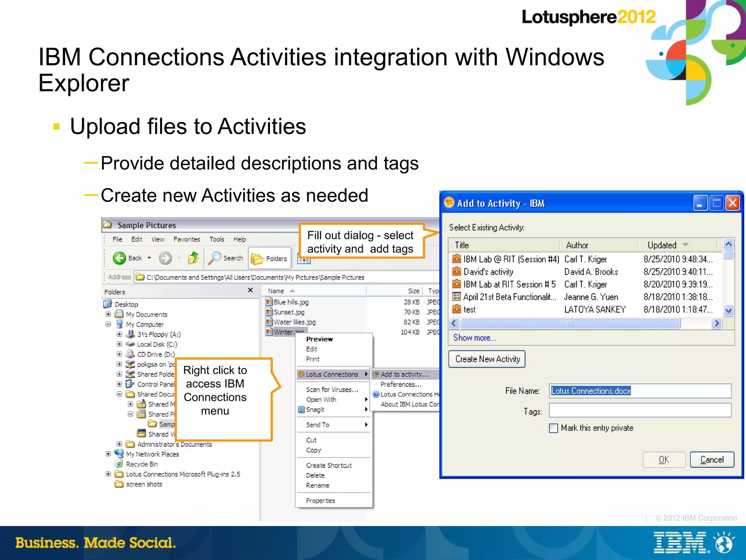This screenshot has width=746, height=560.
Task: Choose Preferences... in Lotus Connections submenu
Action: pos(401,384)
